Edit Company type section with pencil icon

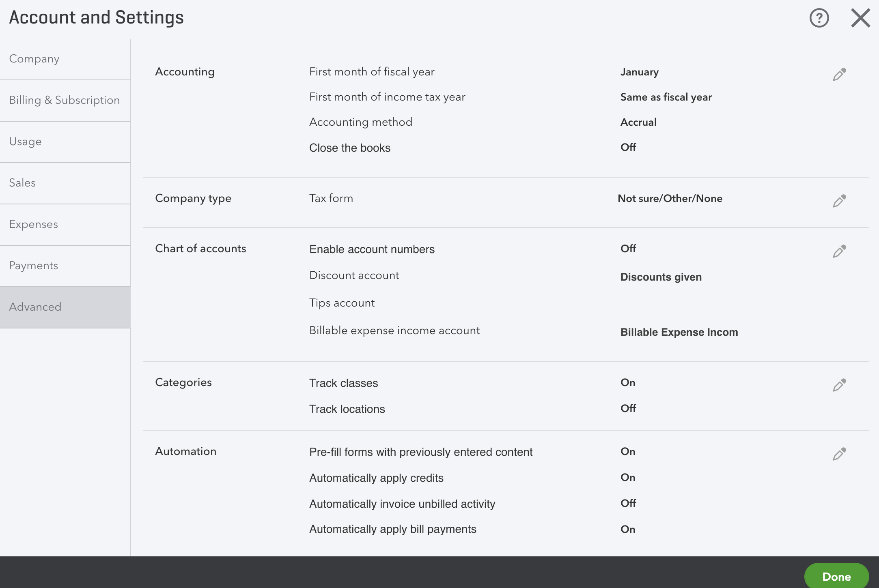click(839, 201)
